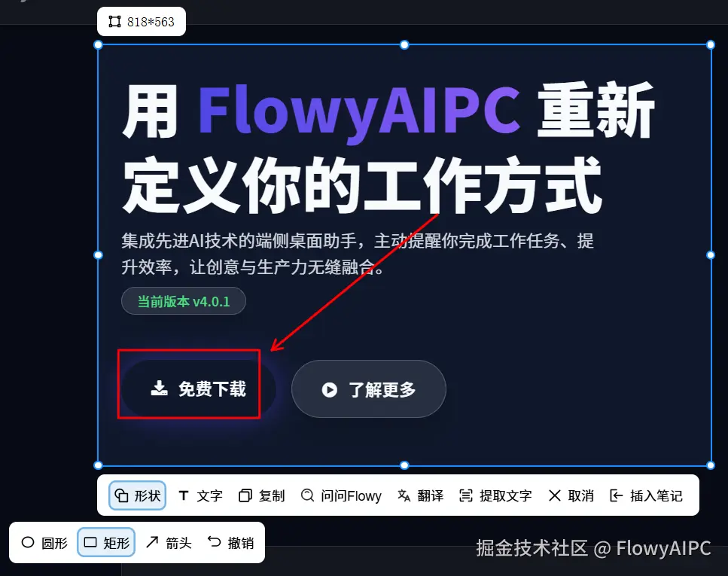Select the 形状 shape tool

click(x=138, y=495)
